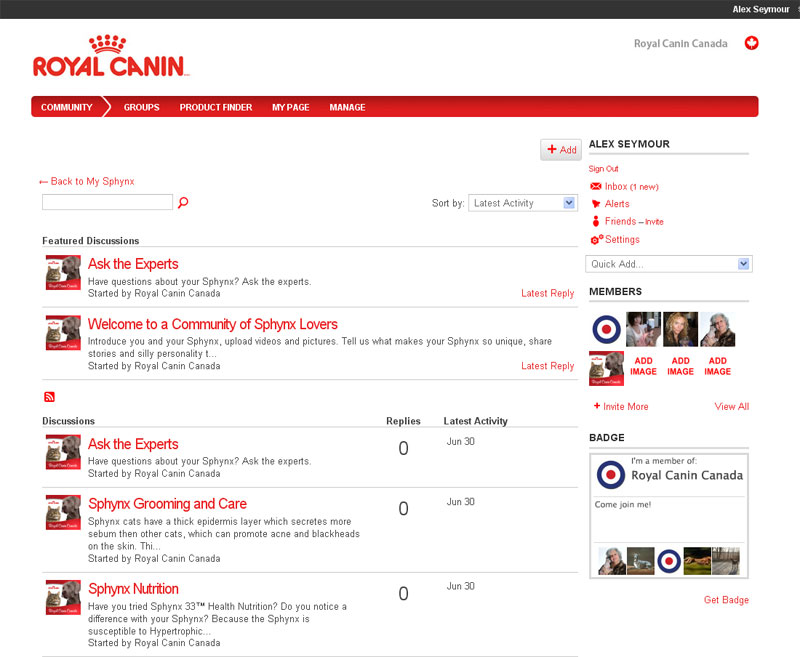800x657 pixels.
Task: Open the Sort by Latest Activity dropdown
Action: click(522, 203)
